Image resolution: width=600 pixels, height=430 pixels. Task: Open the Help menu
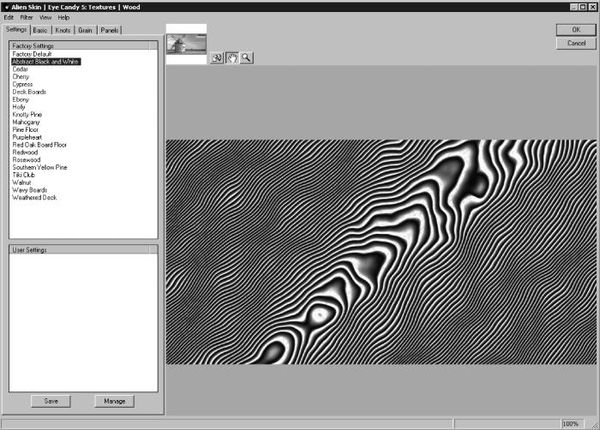click(63, 18)
